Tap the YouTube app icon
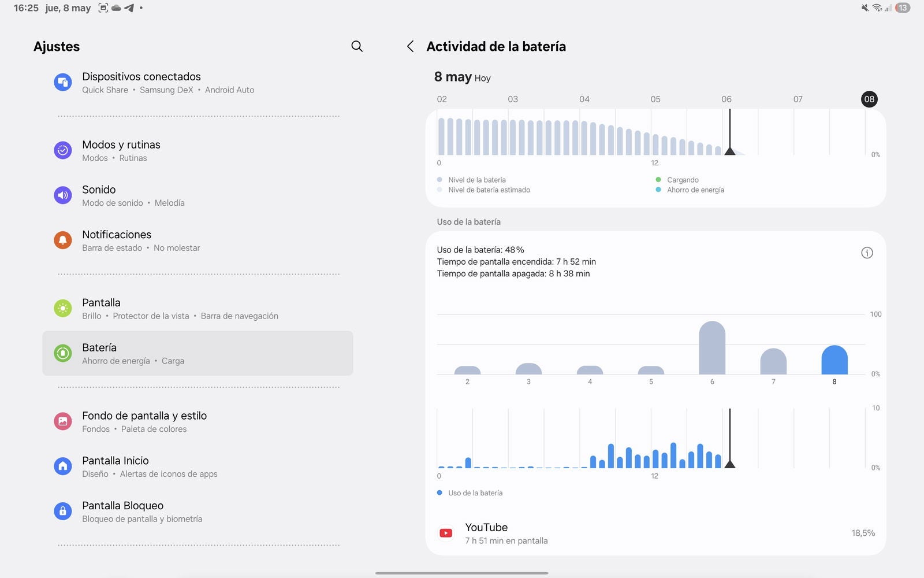Screen dimensions: 924x578 (446, 533)
